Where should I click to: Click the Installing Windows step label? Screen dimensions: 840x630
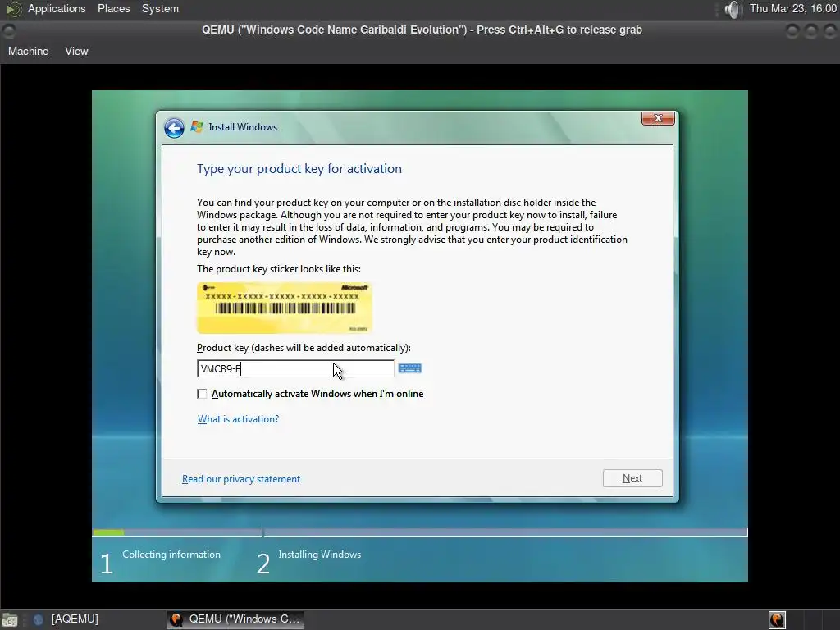[x=320, y=555]
